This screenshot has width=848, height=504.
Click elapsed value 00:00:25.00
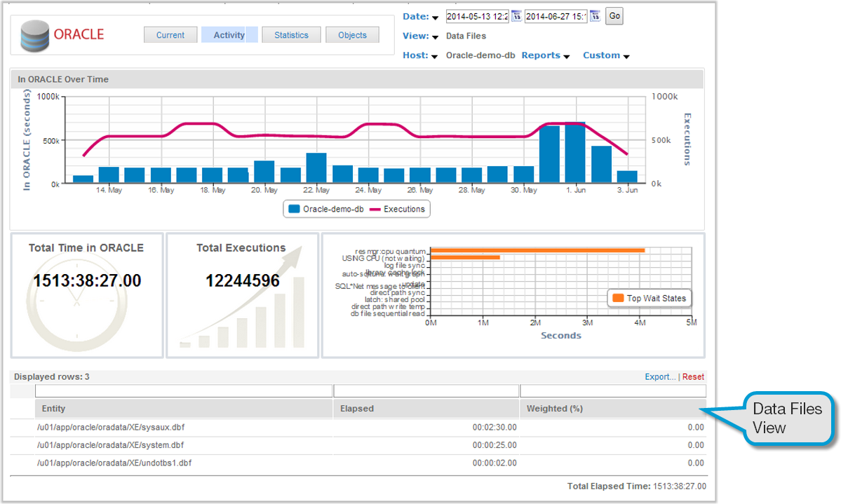tap(494, 445)
